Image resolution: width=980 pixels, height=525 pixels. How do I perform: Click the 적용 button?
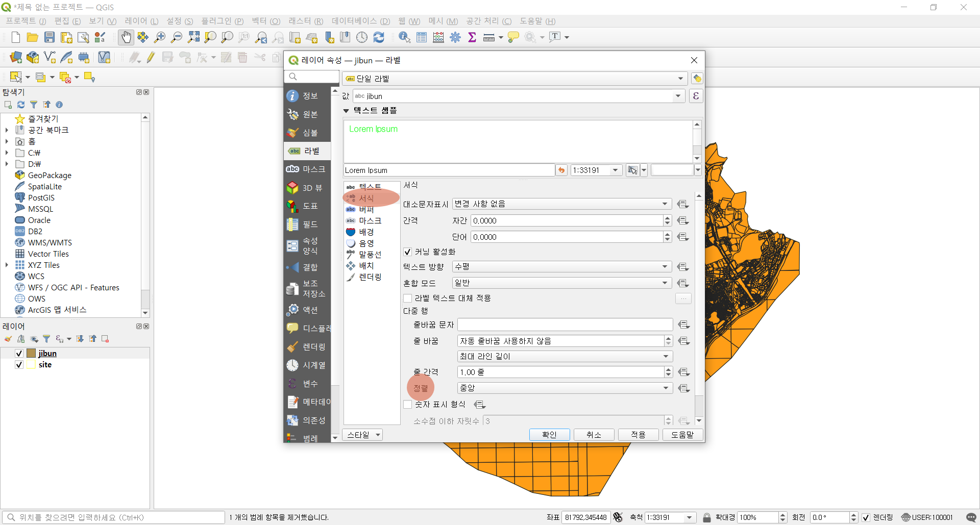click(x=638, y=435)
